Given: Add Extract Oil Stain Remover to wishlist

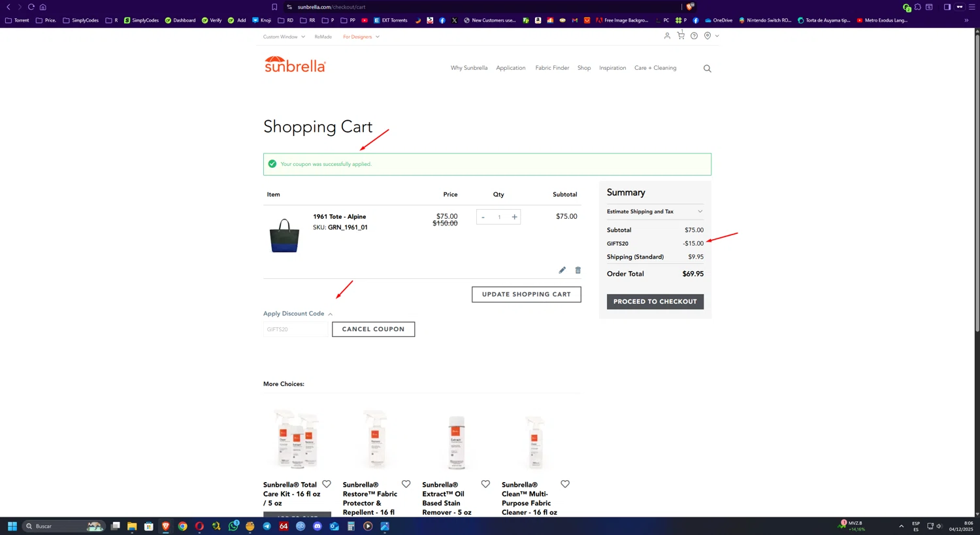Looking at the screenshot, I should tap(485, 484).
